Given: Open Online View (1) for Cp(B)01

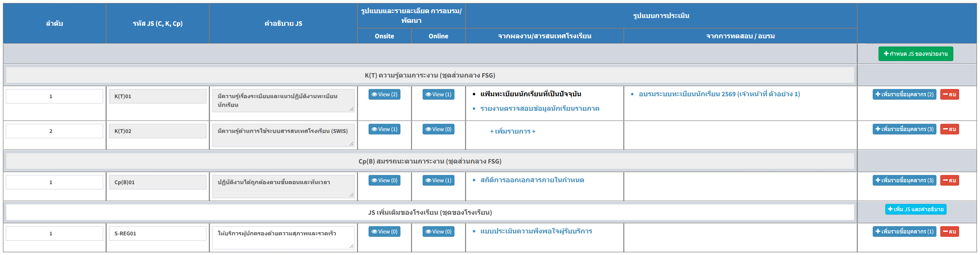Looking at the screenshot, I should click(438, 180).
